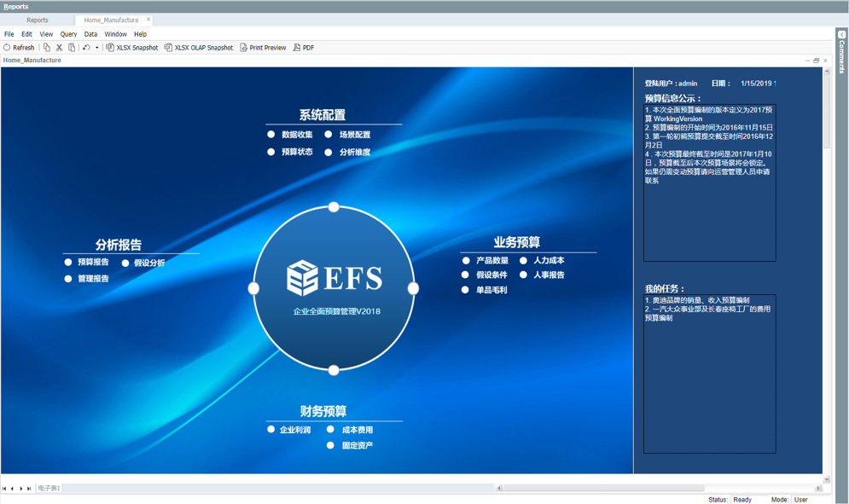The width and height of the screenshot is (849, 504).
Task: Click the vertical scrollbar thumb
Action: [827, 112]
